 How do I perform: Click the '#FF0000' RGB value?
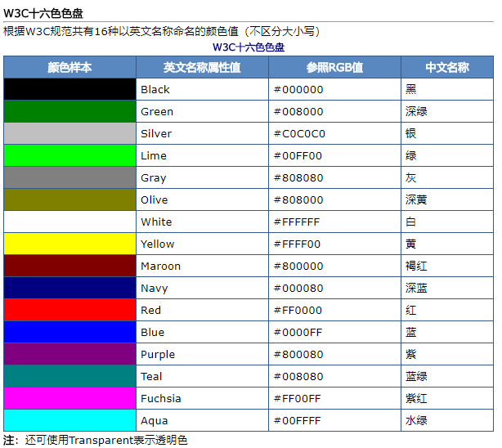pos(298,311)
